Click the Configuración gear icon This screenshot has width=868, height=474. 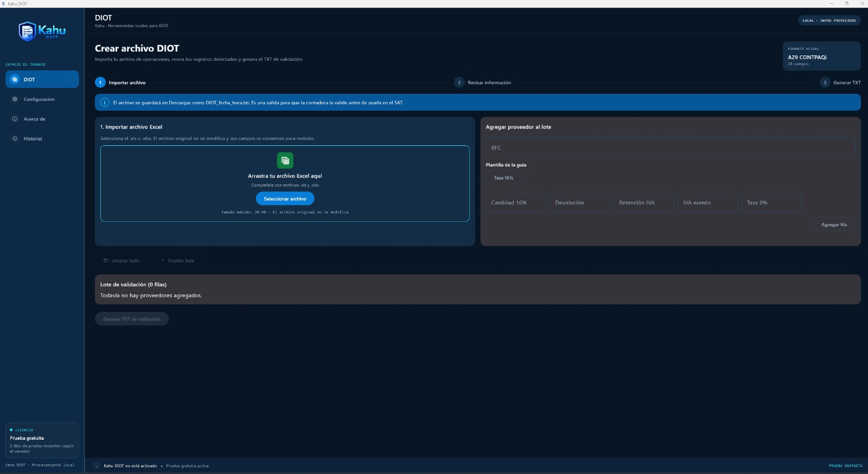pos(15,99)
